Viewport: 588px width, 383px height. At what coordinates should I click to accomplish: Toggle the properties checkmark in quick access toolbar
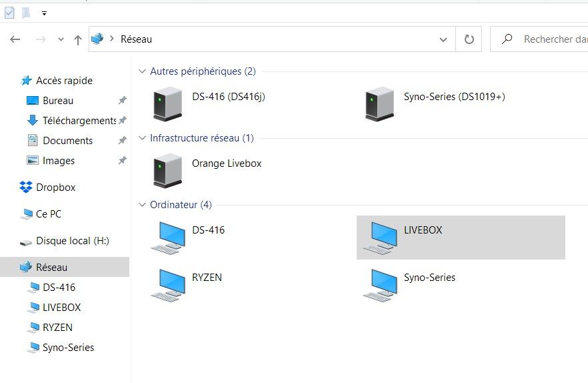tap(9, 13)
